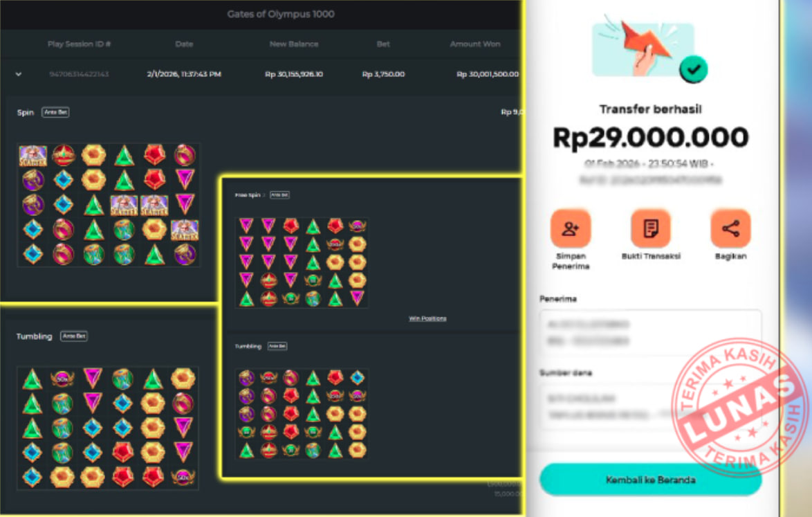
Task: Click the New Balance column header
Action: click(x=294, y=44)
